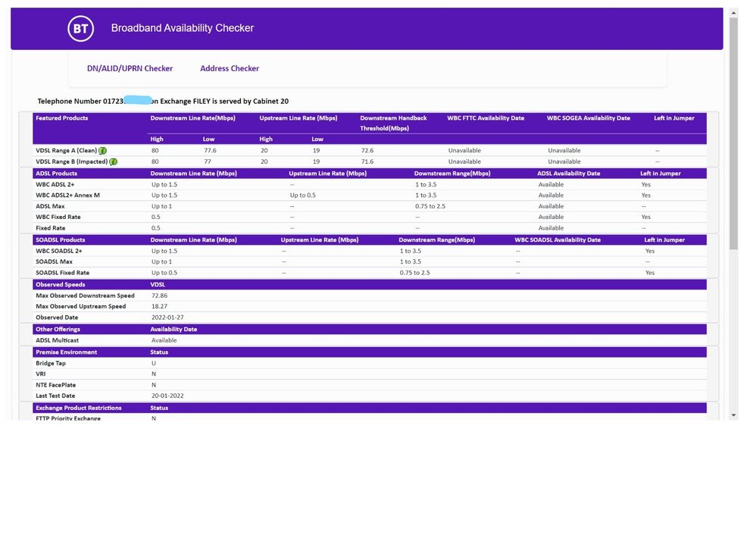Select the Observed Speeds section header

tap(60, 285)
